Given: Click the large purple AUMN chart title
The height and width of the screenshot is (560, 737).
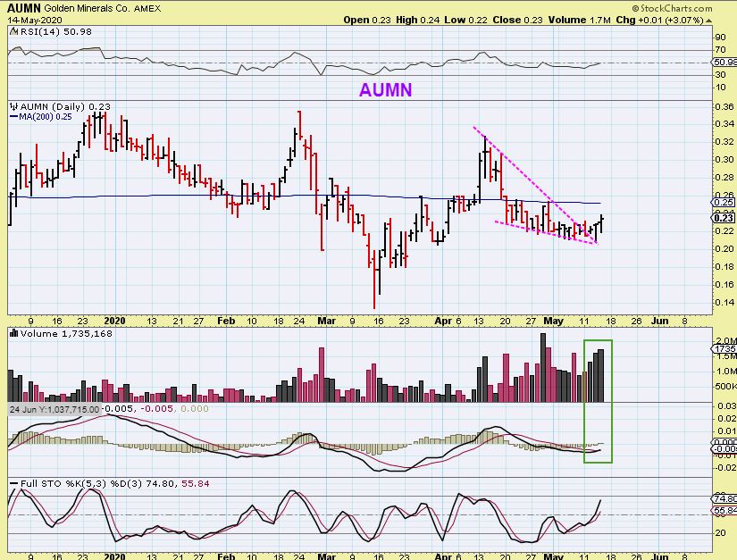Looking at the screenshot, I should 385,89.
